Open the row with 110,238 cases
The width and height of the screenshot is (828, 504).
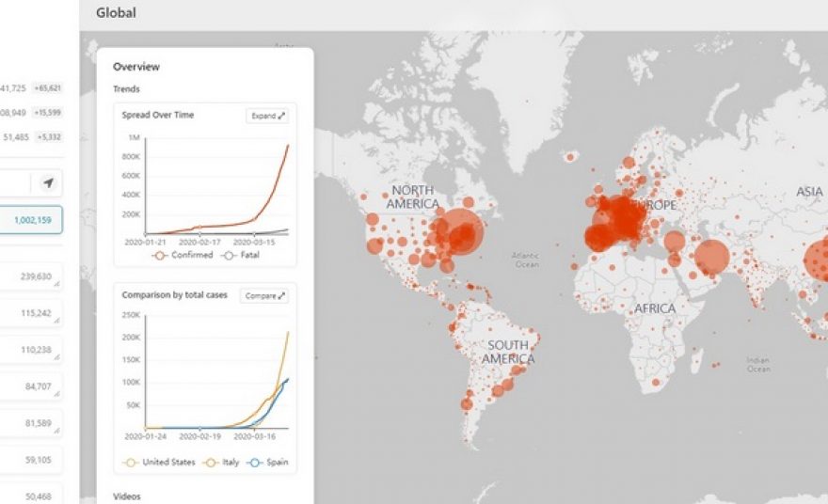click(31, 349)
